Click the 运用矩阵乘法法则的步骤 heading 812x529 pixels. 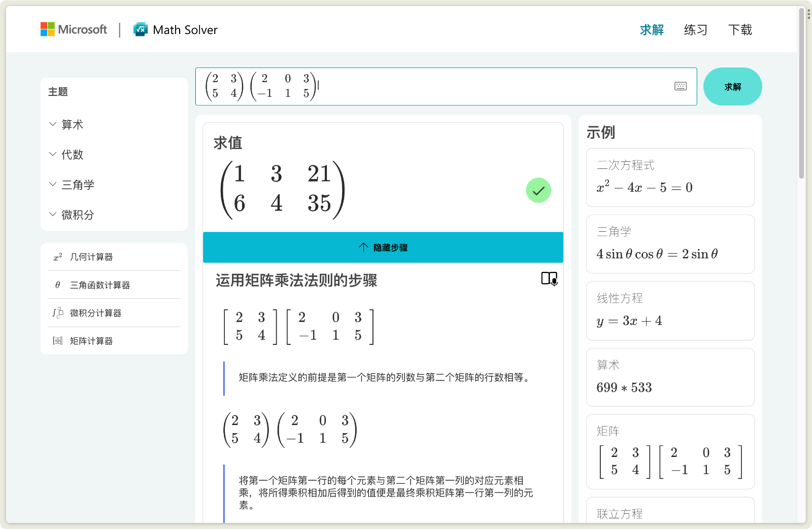[296, 280]
